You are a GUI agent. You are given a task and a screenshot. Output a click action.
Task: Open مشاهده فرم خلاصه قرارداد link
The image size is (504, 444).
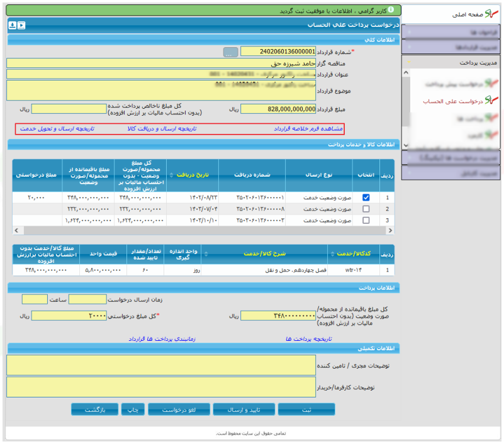(x=308, y=128)
